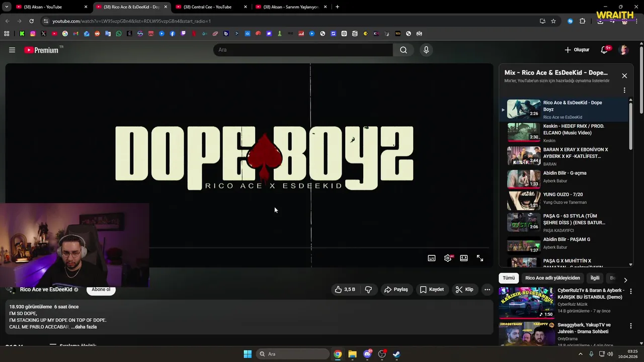This screenshot has width=644, height=362.
Task: Toggle subtitles in the video player
Action: click(432, 258)
